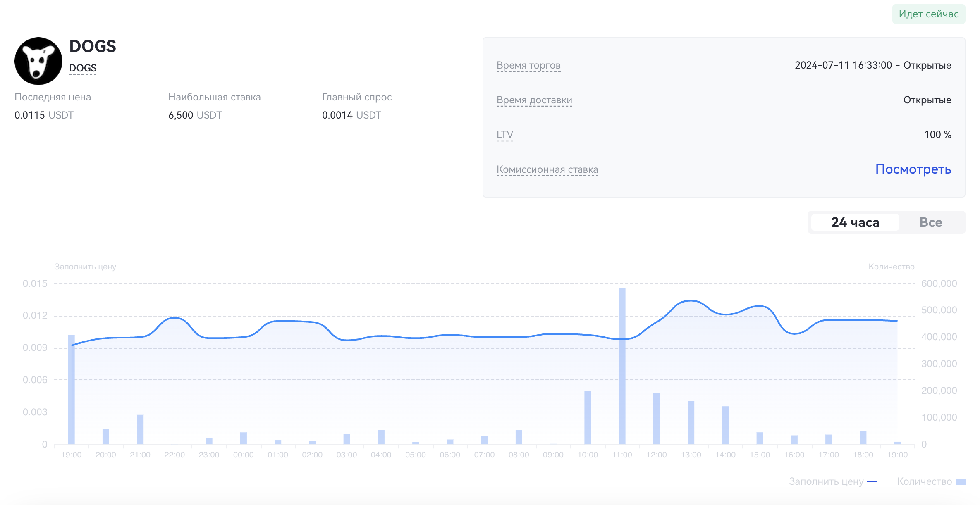Click the Комиссионная ставка dotted label
The width and height of the screenshot is (980, 505).
[547, 169]
